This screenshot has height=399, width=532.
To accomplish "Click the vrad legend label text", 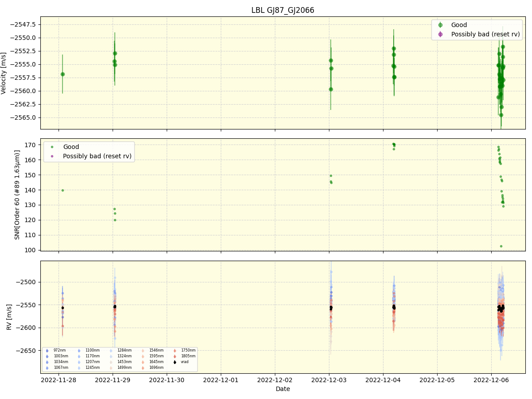I will pyautogui.click(x=184, y=362).
